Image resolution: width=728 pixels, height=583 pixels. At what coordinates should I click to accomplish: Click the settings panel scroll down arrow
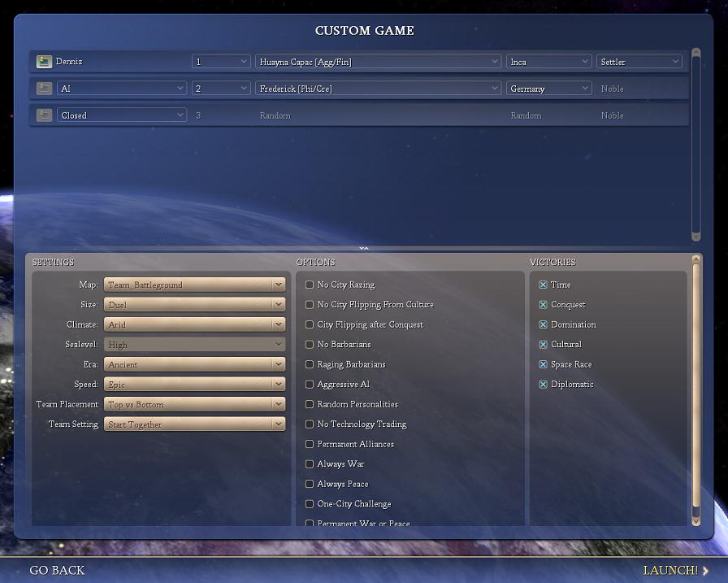[x=695, y=522]
